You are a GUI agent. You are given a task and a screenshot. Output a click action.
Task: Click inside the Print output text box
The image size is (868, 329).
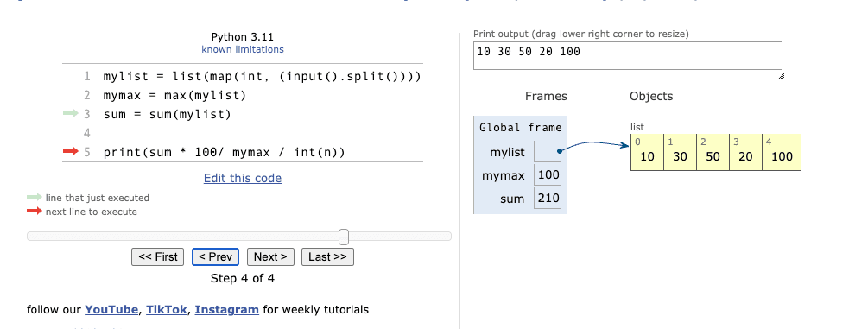tap(628, 56)
